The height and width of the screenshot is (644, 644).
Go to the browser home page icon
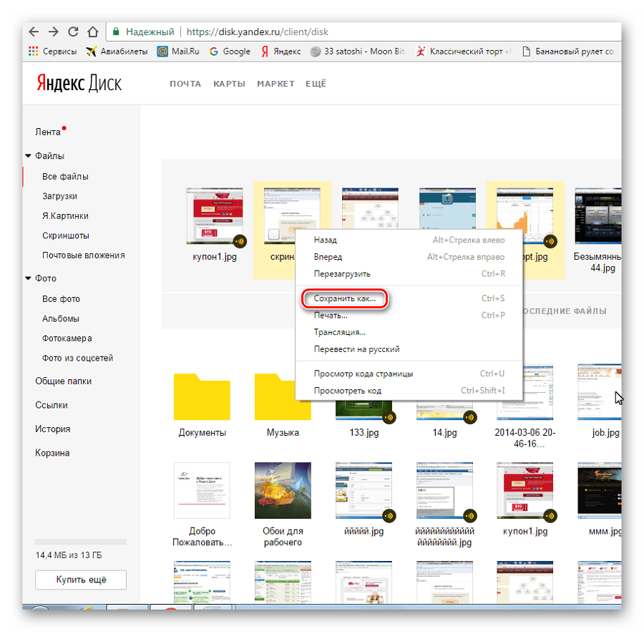coord(92,31)
